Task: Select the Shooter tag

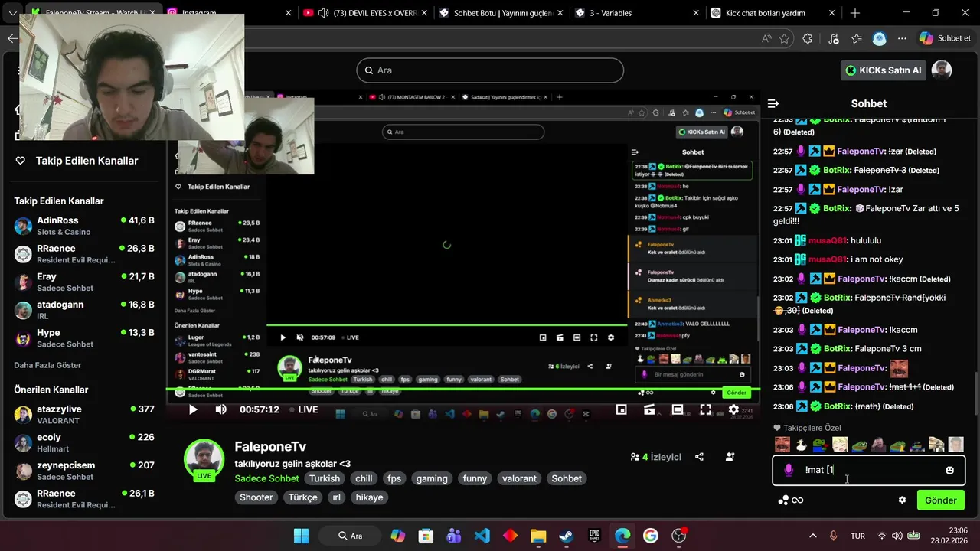Action: [256, 497]
